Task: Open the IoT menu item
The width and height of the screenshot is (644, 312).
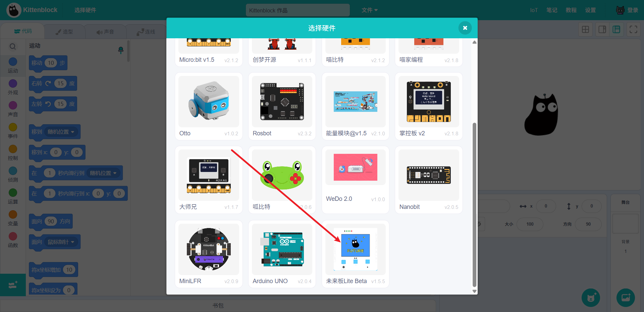Action: [x=534, y=10]
